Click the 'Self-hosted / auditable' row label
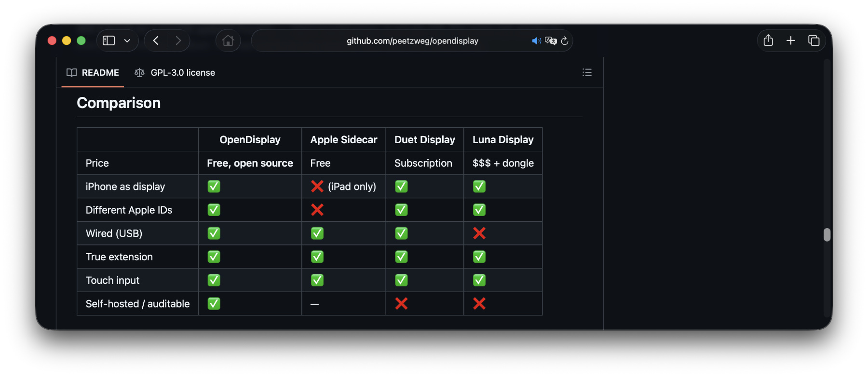Viewport: 868px width, 377px height. 137,304
